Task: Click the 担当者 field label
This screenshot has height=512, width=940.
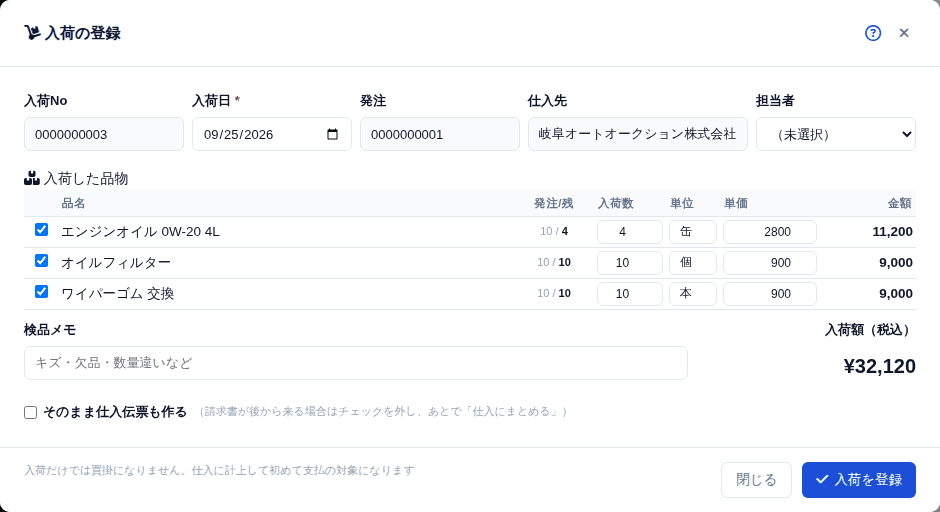Action: click(775, 101)
